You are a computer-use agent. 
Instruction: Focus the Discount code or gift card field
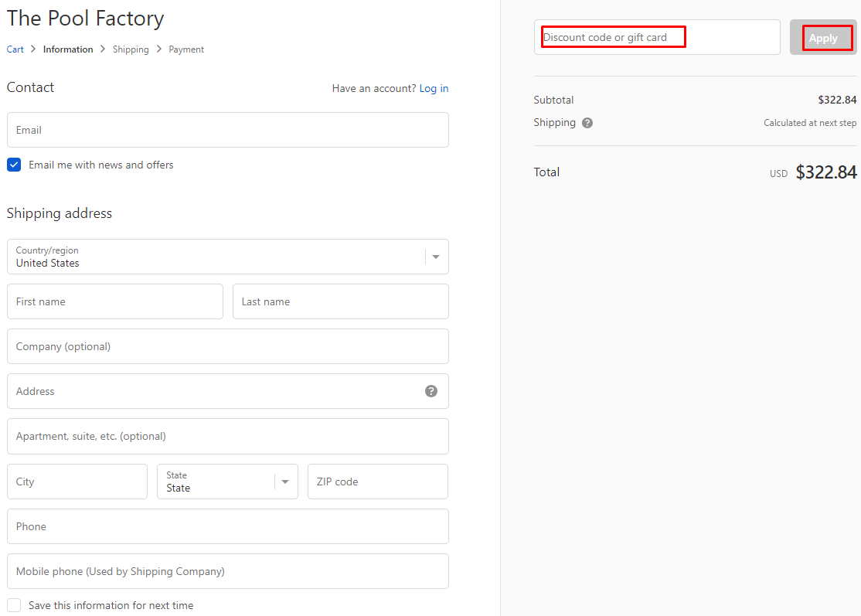pyautogui.click(x=656, y=37)
